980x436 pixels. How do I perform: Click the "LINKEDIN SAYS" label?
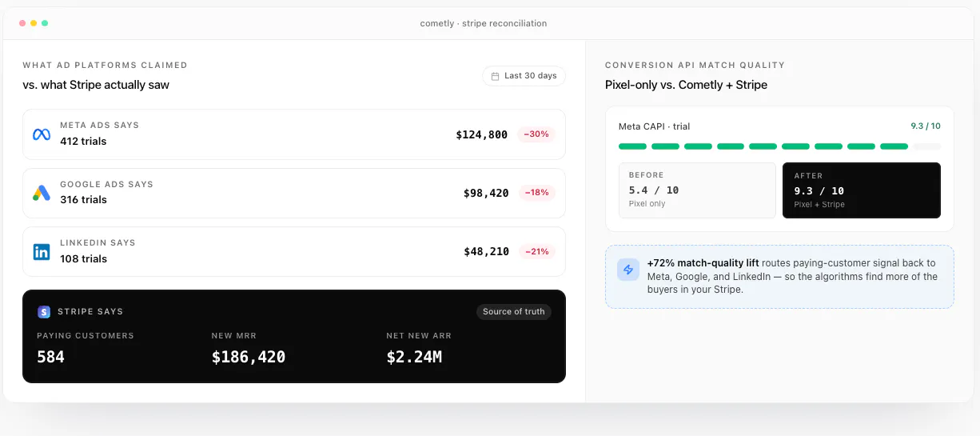pyautogui.click(x=98, y=242)
